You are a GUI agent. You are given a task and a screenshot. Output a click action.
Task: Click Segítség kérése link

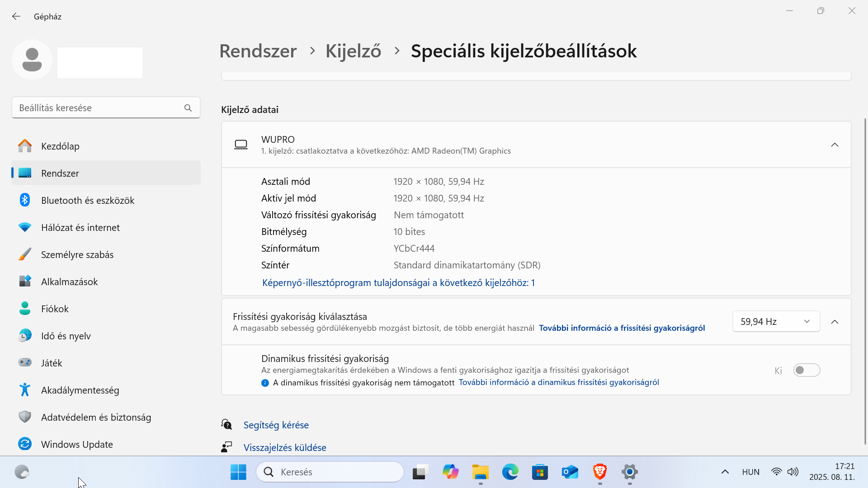click(276, 425)
